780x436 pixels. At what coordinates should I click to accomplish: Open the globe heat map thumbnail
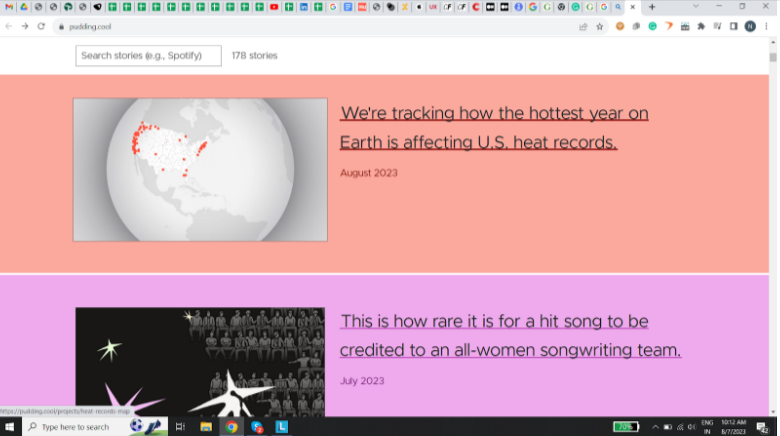click(x=200, y=170)
